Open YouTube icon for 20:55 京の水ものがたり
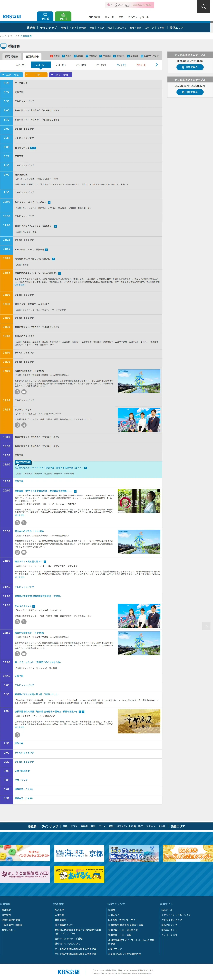This screenshot has width=213, height=980. click(24, 552)
